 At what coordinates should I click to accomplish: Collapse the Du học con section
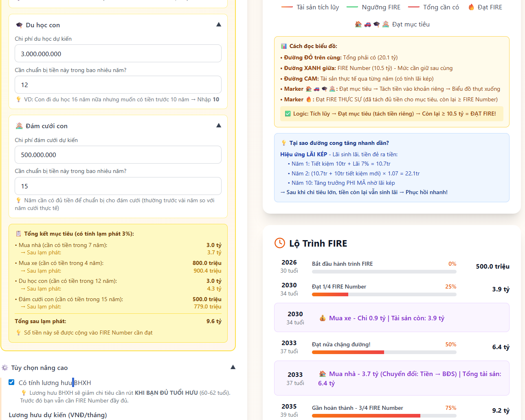(x=219, y=24)
